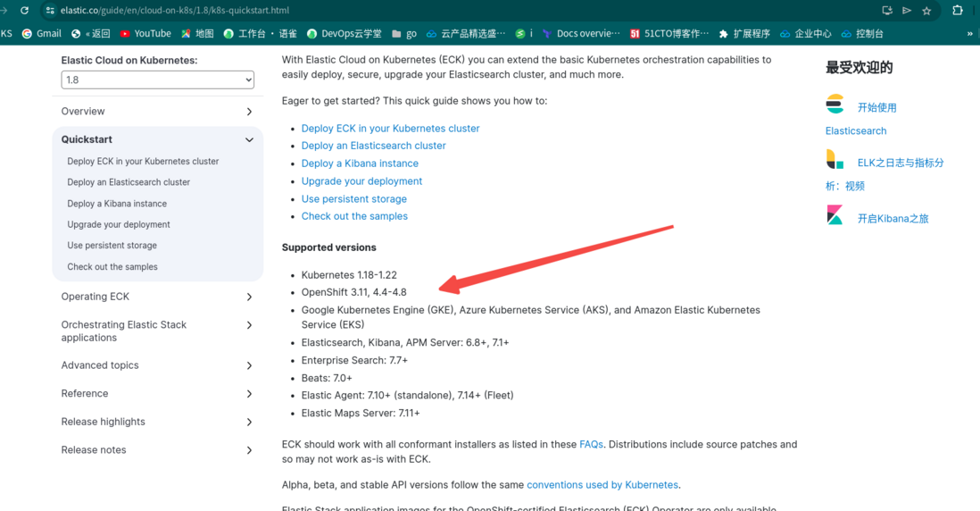This screenshot has width=980, height=511.
Task: Open the 开启Kibana之旅 link
Action: 893,219
